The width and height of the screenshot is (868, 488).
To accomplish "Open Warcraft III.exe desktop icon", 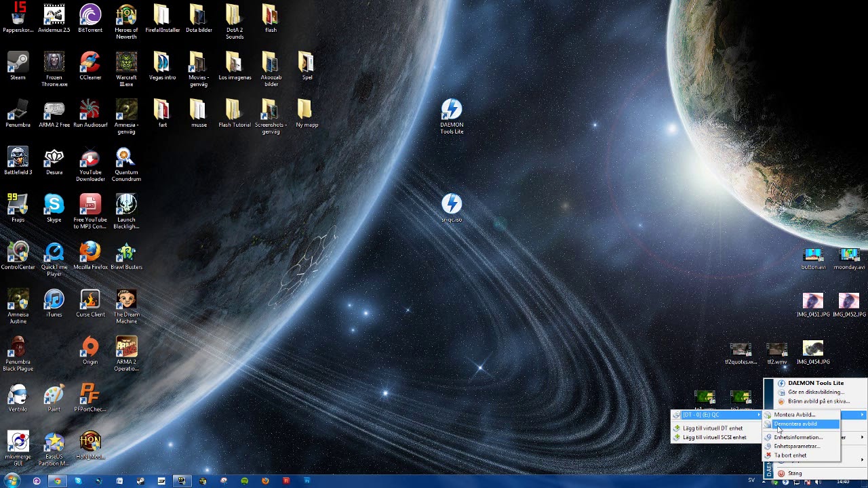I will coord(126,69).
